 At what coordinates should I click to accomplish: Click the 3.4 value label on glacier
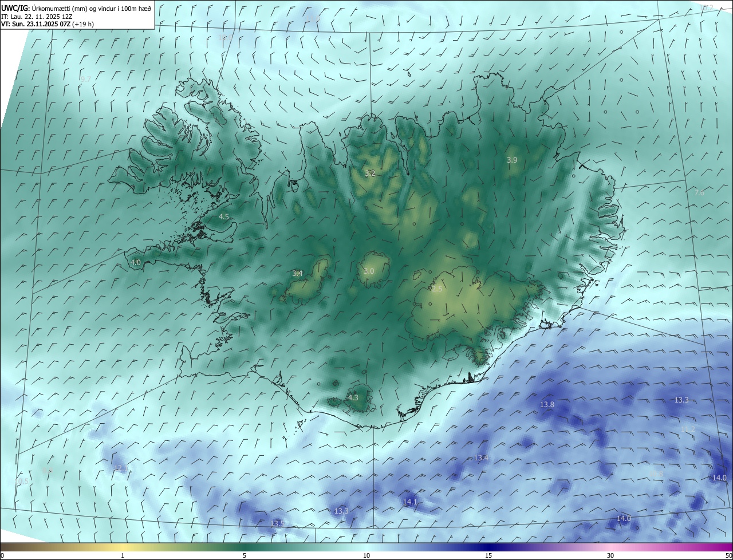(297, 274)
